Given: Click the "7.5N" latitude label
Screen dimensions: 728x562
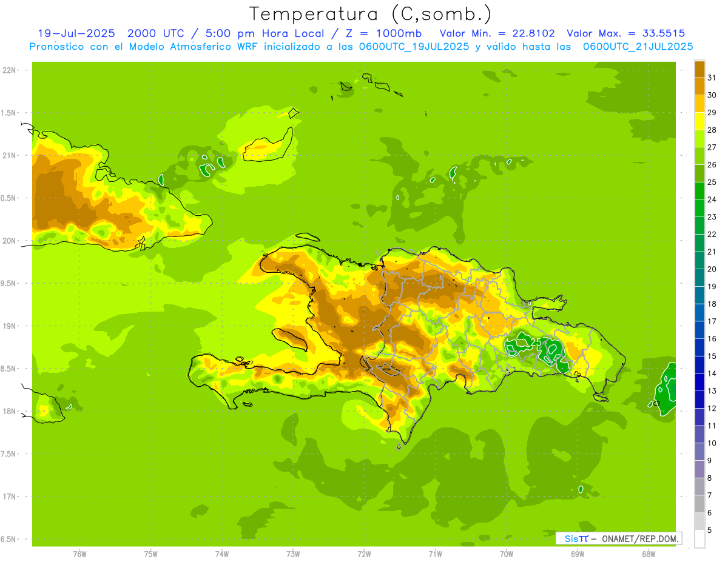Looking at the screenshot, I should click(9, 455).
